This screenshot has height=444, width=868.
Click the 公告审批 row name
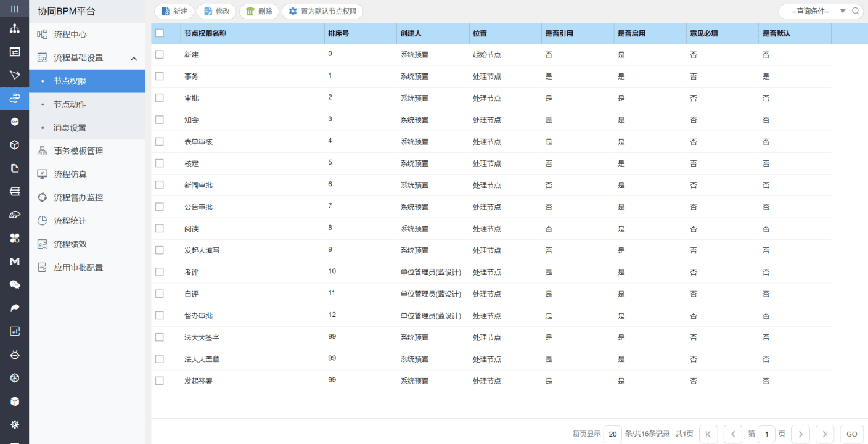(199, 207)
